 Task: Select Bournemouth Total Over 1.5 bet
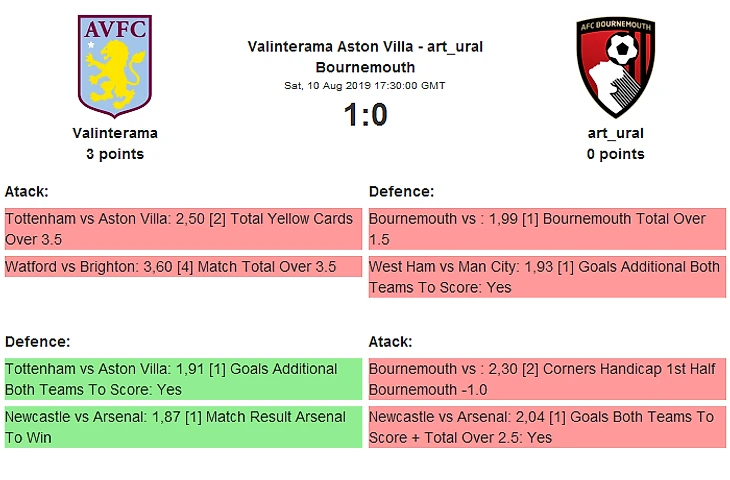[x=546, y=229]
